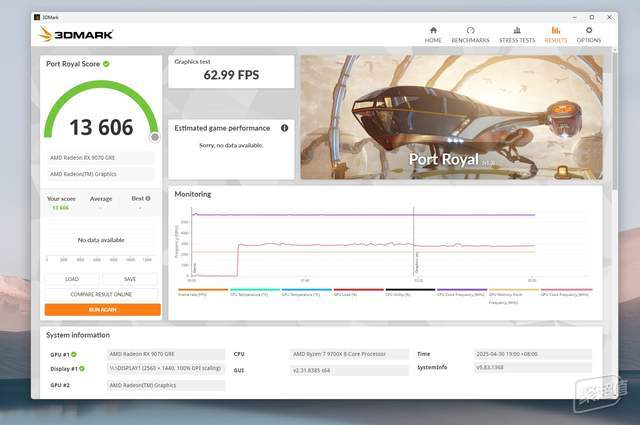The height and width of the screenshot is (425, 640).
Task: Click the 'No data available' text in the score chart
Action: [x=101, y=240]
